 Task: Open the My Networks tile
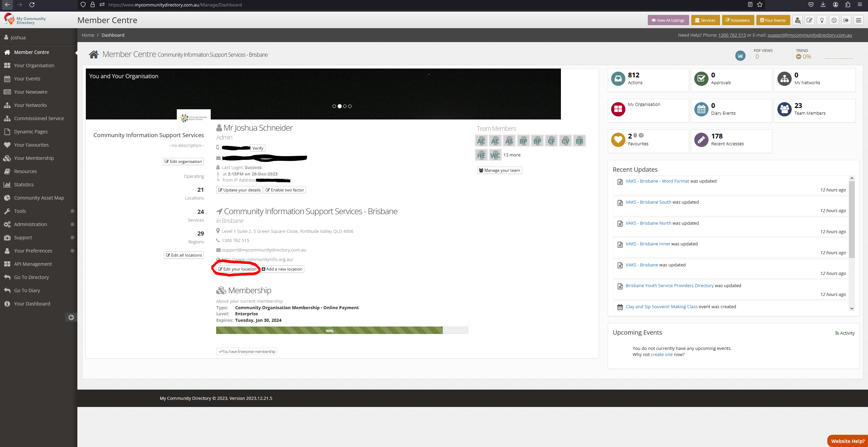point(815,80)
